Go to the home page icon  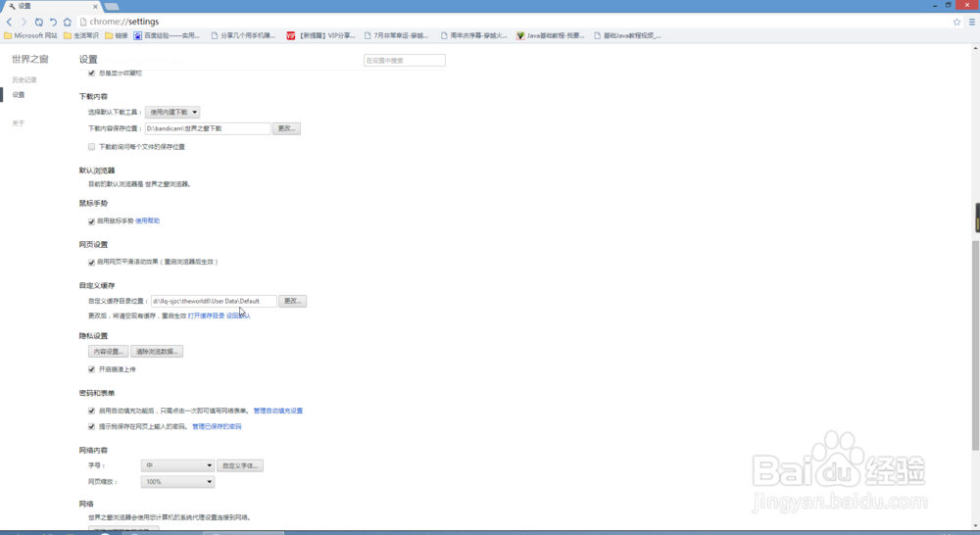pos(68,22)
